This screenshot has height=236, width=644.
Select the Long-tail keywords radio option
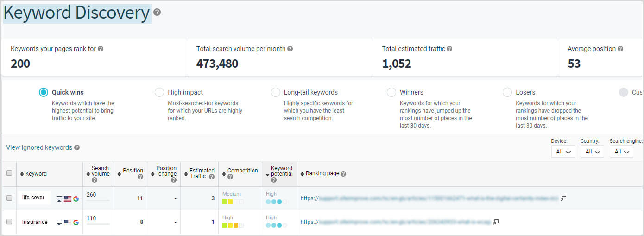(275, 92)
